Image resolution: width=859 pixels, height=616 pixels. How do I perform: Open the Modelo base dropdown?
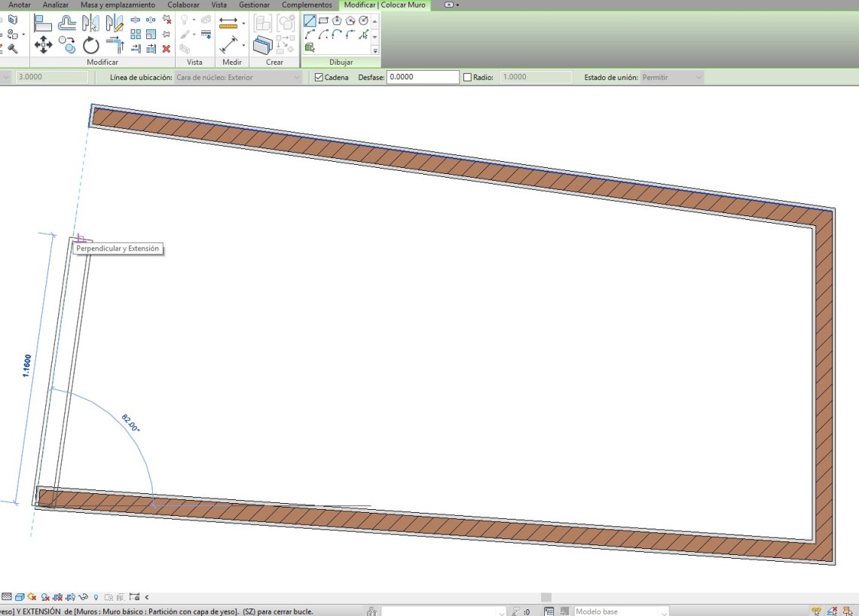[x=619, y=611]
